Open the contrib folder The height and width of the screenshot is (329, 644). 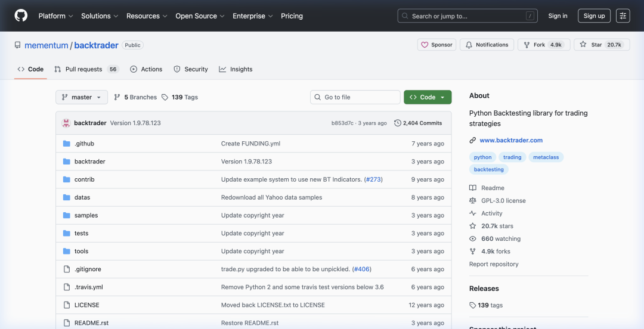coord(84,179)
